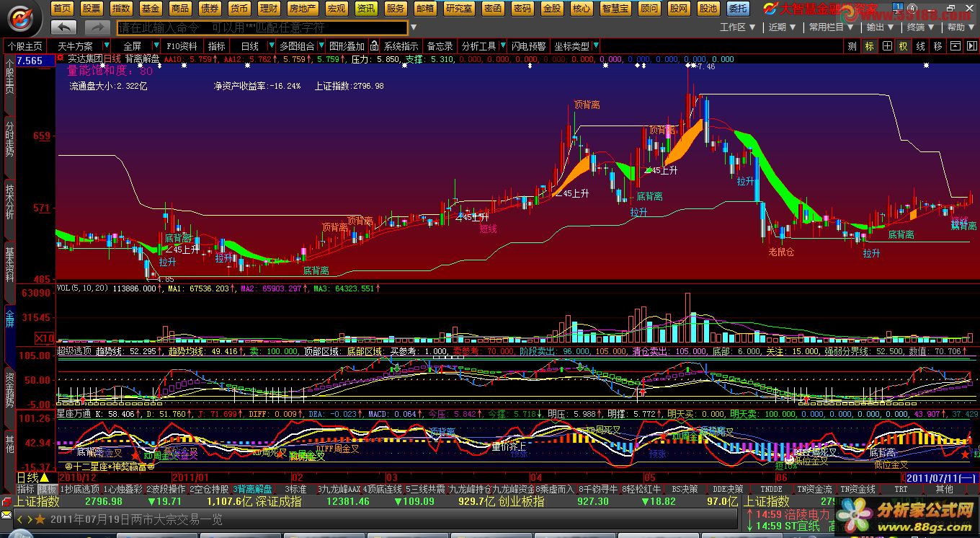Open the 债券 bonds button
The width and height of the screenshot is (980, 538).
[x=210, y=9]
